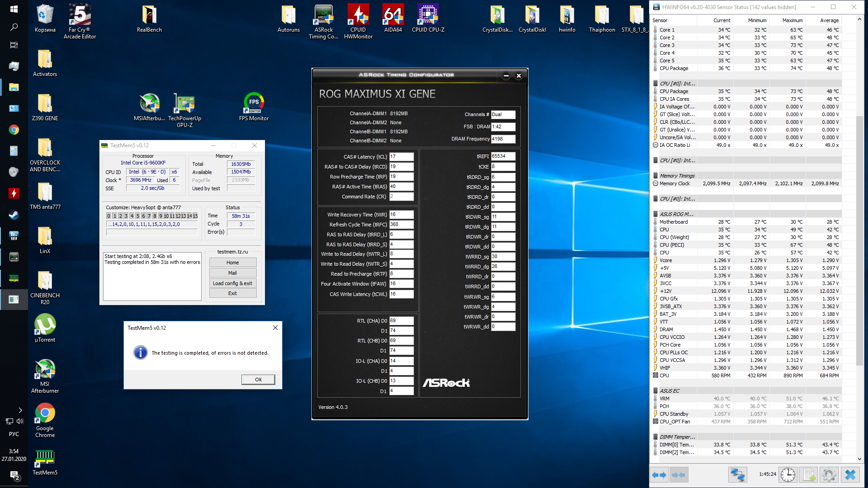The image size is (868, 488).
Task: Click the Home button under testmem.tz.ru
Action: click(232, 263)
